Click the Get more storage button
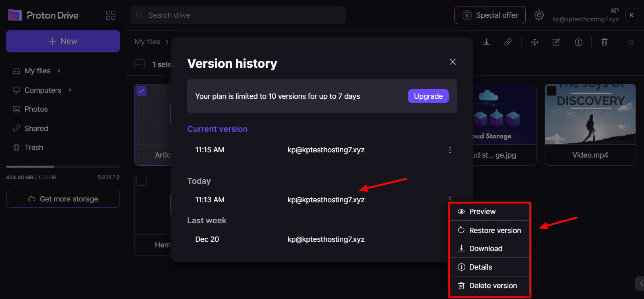The image size is (644, 299). 63,199
